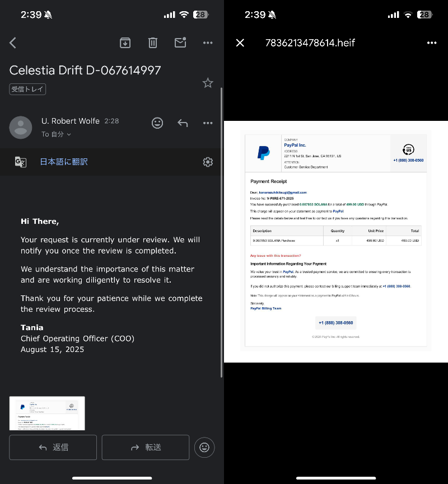Expand the To 自分 recipient details

coord(56,134)
